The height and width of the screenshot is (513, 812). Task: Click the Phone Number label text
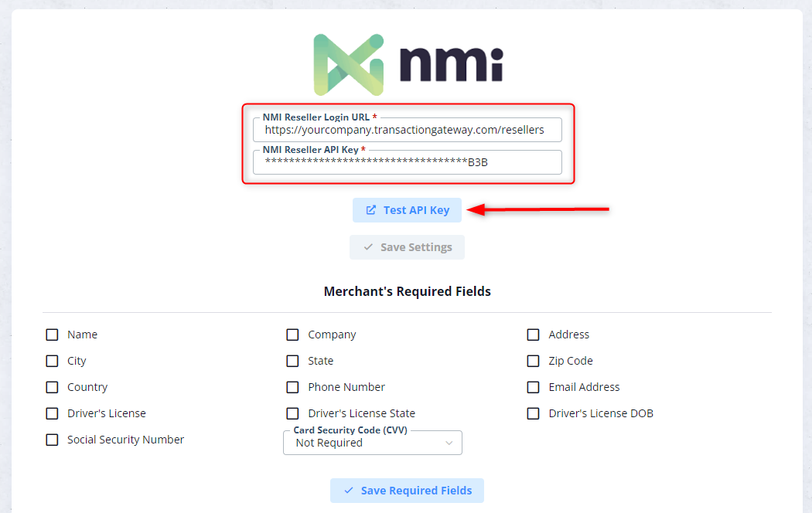point(346,387)
